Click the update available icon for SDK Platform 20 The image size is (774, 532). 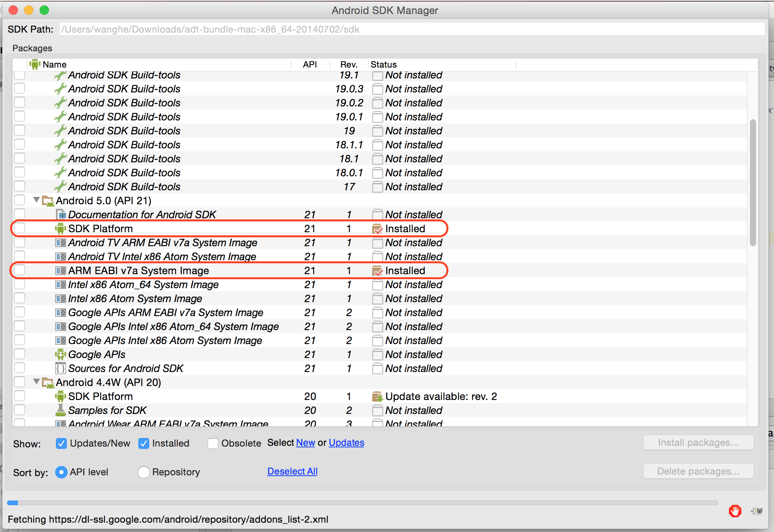(x=377, y=396)
